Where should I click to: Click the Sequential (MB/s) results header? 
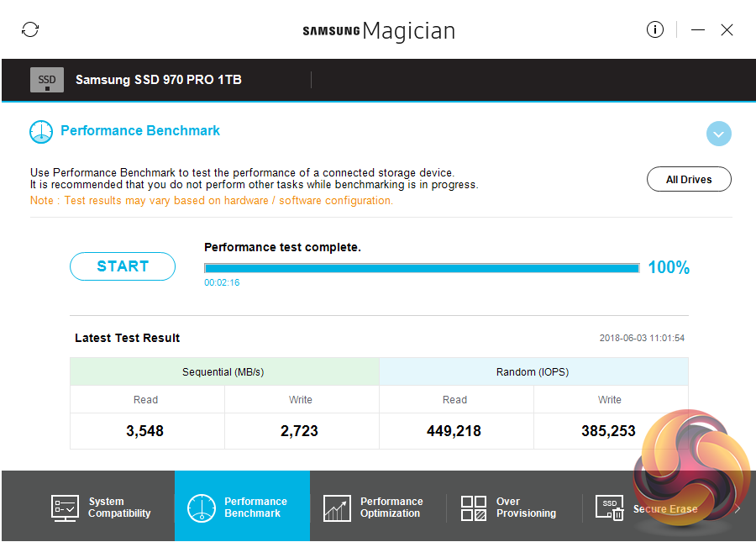click(x=224, y=372)
